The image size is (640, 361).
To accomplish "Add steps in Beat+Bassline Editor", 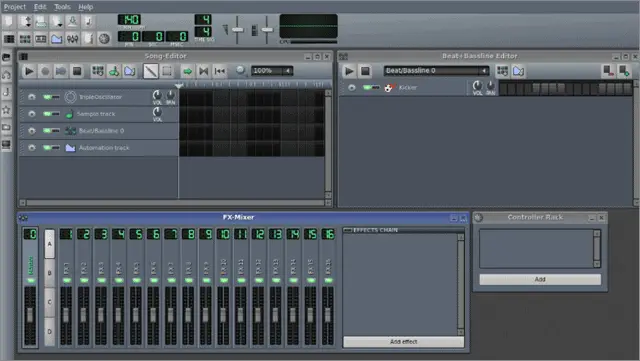I will click(x=624, y=71).
